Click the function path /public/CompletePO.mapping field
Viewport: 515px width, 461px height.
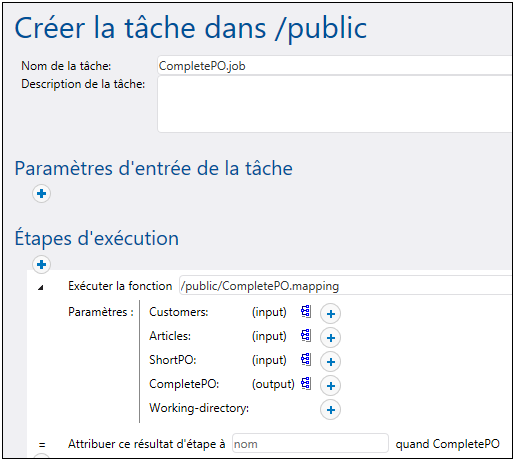pyautogui.click(x=345, y=285)
